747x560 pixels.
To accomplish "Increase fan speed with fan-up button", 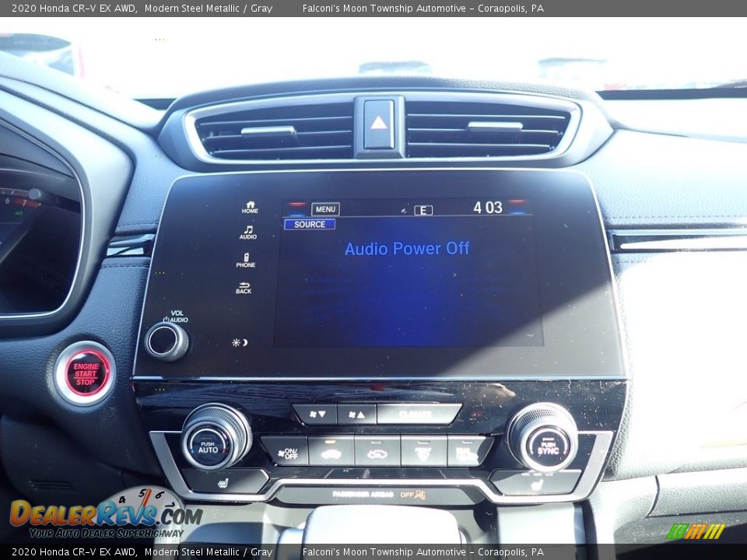I will 356,415.
